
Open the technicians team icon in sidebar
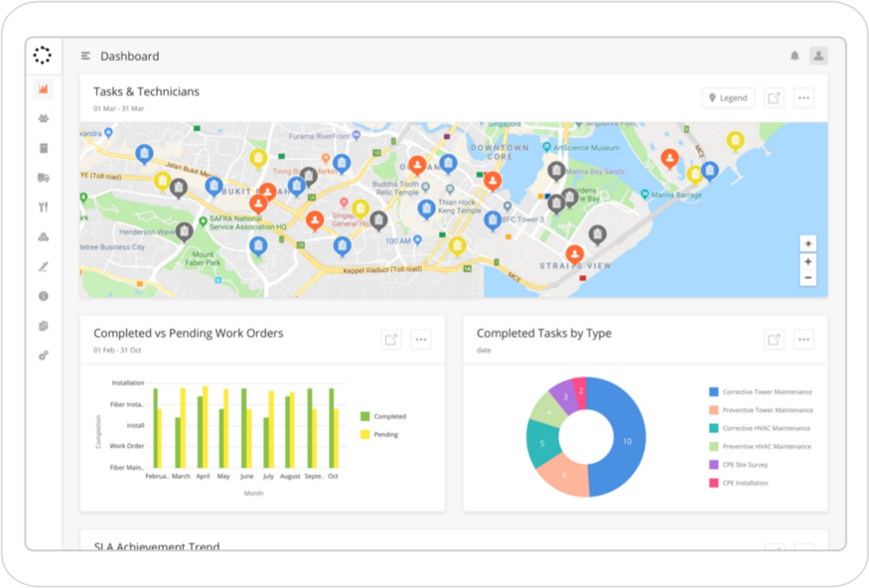tap(43, 119)
